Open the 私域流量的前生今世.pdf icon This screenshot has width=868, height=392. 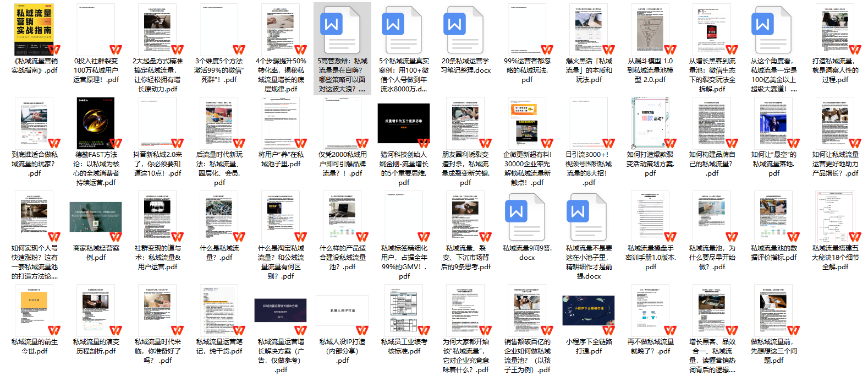coord(34,309)
